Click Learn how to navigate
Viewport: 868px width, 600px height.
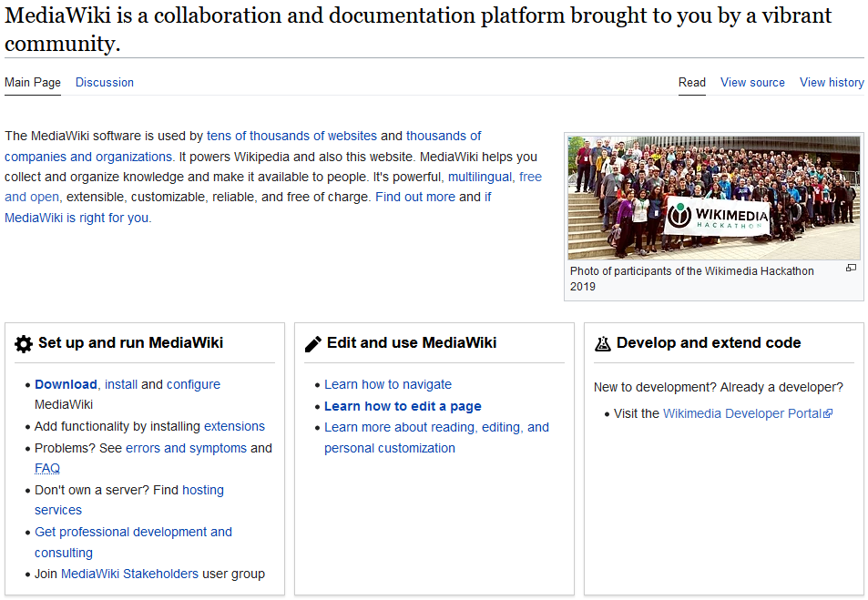click(x=387, y=384)
